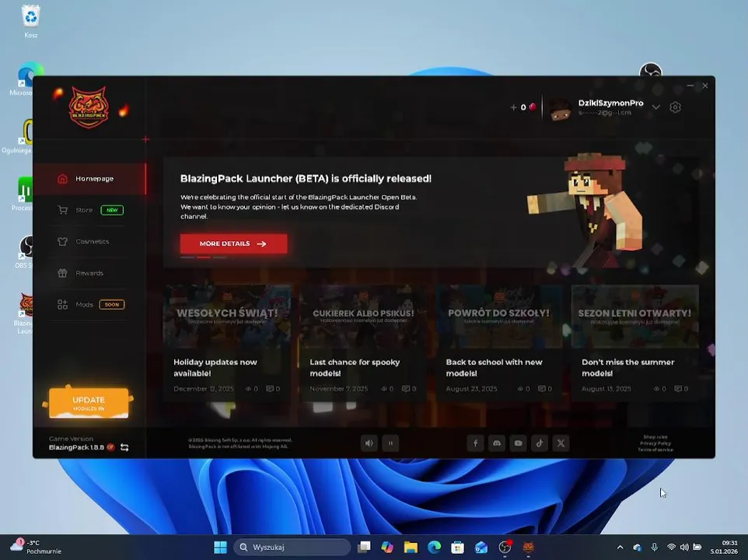
Task: Click the Mods grid icon
Action: (62, 305)
